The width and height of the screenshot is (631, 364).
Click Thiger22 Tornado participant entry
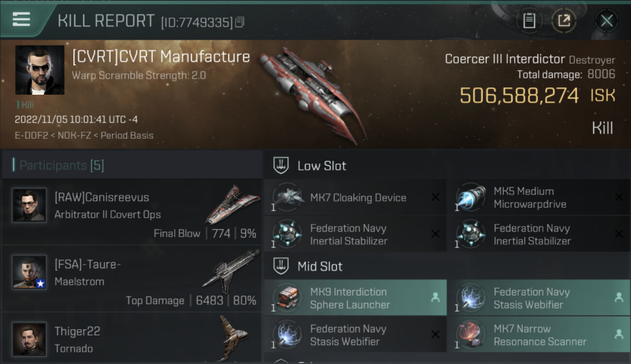[x=132, y=339]
